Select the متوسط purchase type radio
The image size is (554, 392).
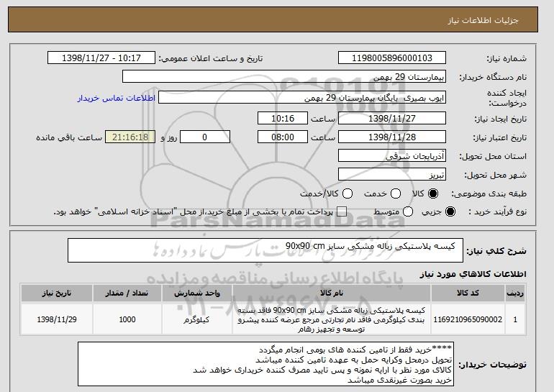coord(408,212)
